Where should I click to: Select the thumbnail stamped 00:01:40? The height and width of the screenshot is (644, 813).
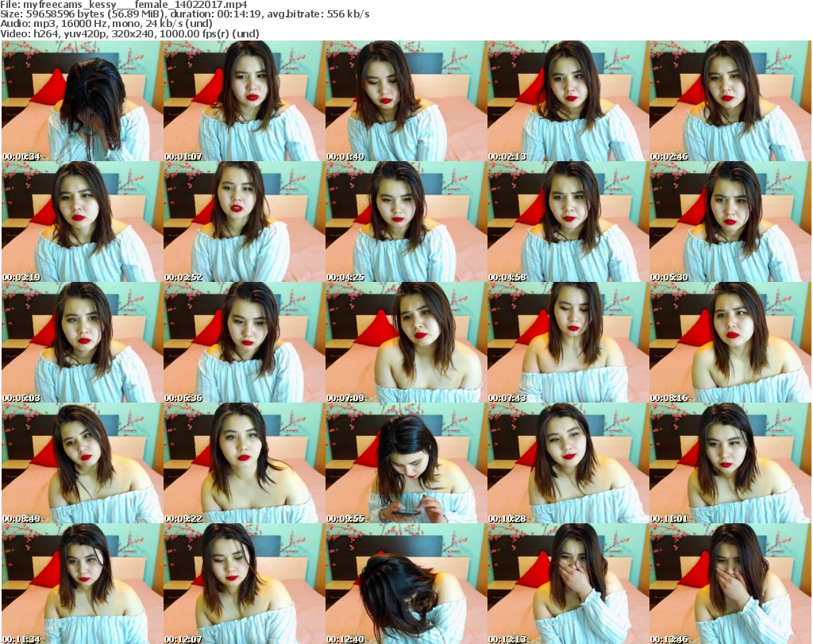406,101
